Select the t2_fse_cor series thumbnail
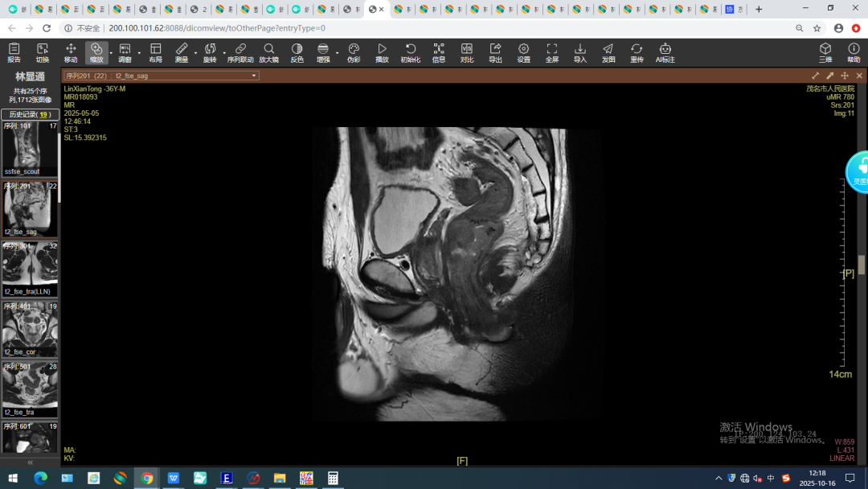868x489 pixels. tap(30, 329)
